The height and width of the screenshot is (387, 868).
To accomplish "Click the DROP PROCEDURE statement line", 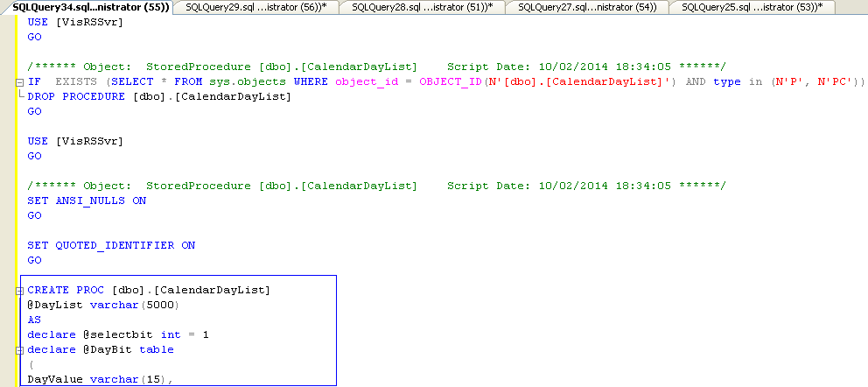I will tap(159, 96).
